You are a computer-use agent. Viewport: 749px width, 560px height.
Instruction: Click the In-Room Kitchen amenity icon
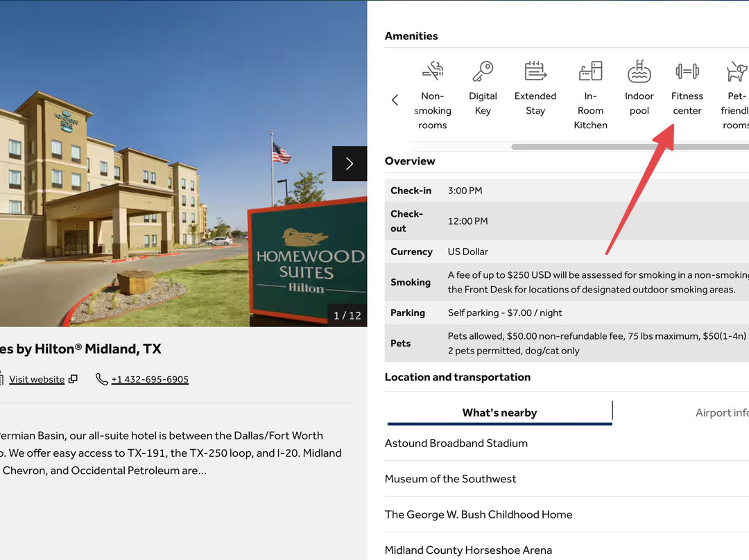pyautogui.click(x=590, y=71)
